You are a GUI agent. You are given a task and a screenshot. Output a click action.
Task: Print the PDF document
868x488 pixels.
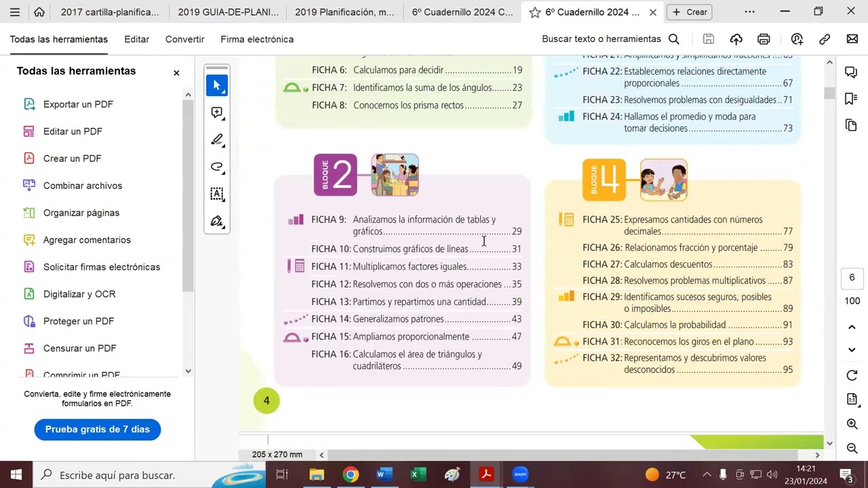coord(764,39)
